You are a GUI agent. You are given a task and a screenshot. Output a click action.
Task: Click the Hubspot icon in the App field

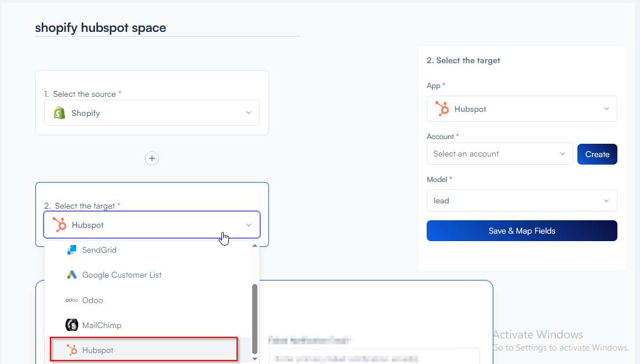[442, 109]
